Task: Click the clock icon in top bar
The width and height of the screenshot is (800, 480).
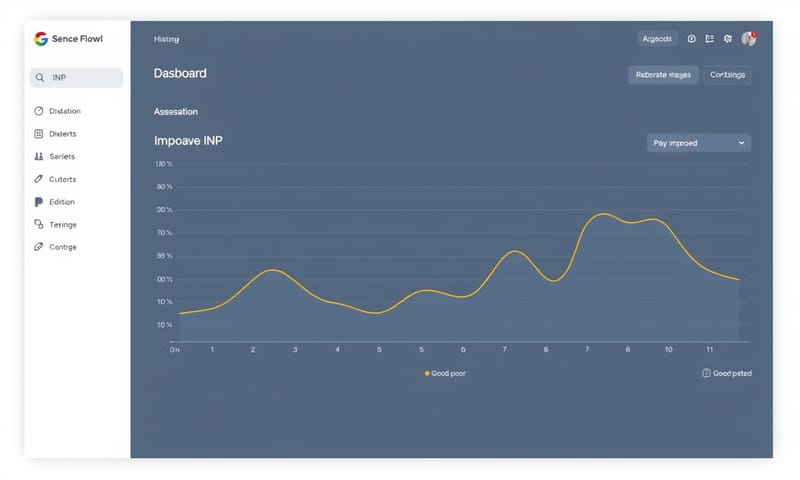Action: point(691,39)
